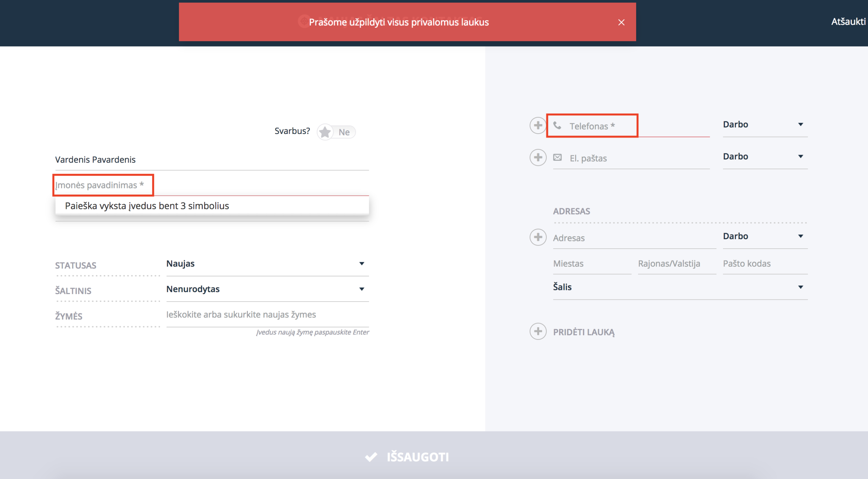The image size is (868, 479).
Task: Open the Telefonas type Darbo dropdown
Action: click(x=765, y=125)
